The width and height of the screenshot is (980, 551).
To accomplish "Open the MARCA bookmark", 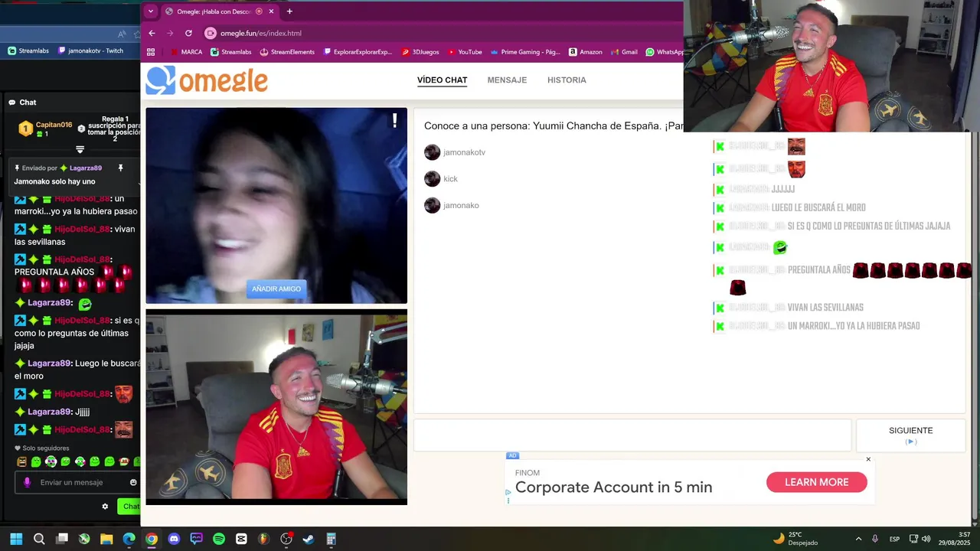I will point(186,52).
